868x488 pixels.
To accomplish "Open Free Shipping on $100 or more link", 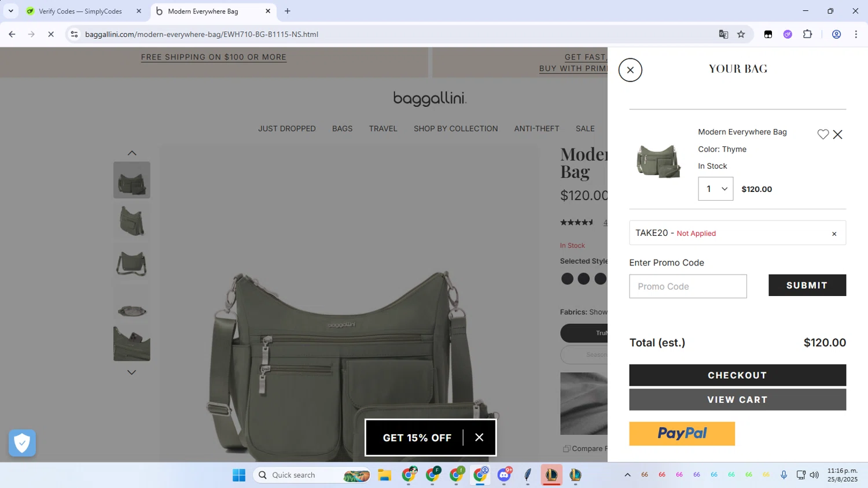I will pyautogui.click(x=214, y=57).
